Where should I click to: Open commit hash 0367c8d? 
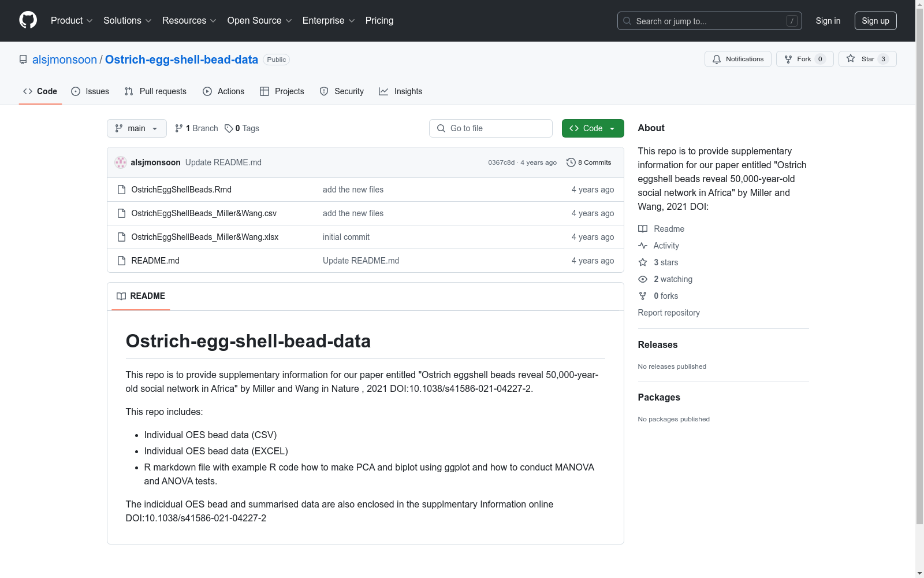(501, 162)
